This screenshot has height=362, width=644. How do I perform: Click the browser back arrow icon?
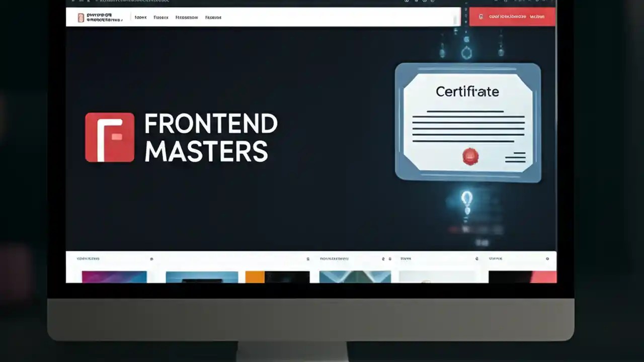pyautogui.click(x=73, y=1)
